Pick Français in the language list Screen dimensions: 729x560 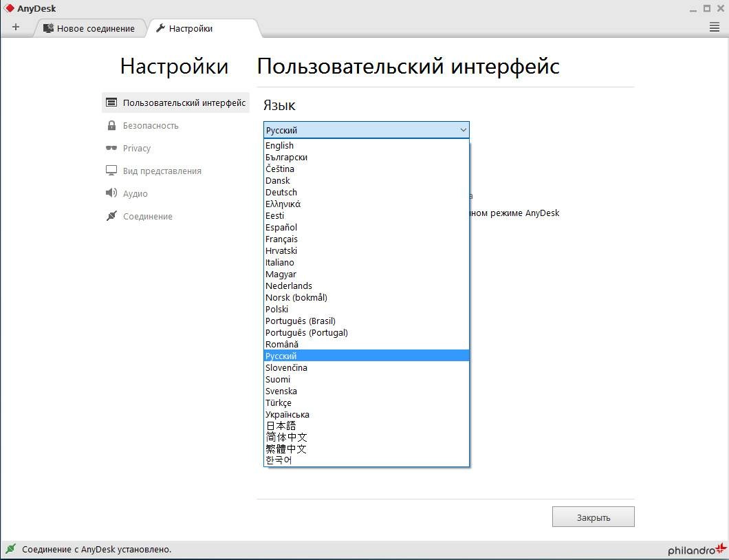pos(367,239)
